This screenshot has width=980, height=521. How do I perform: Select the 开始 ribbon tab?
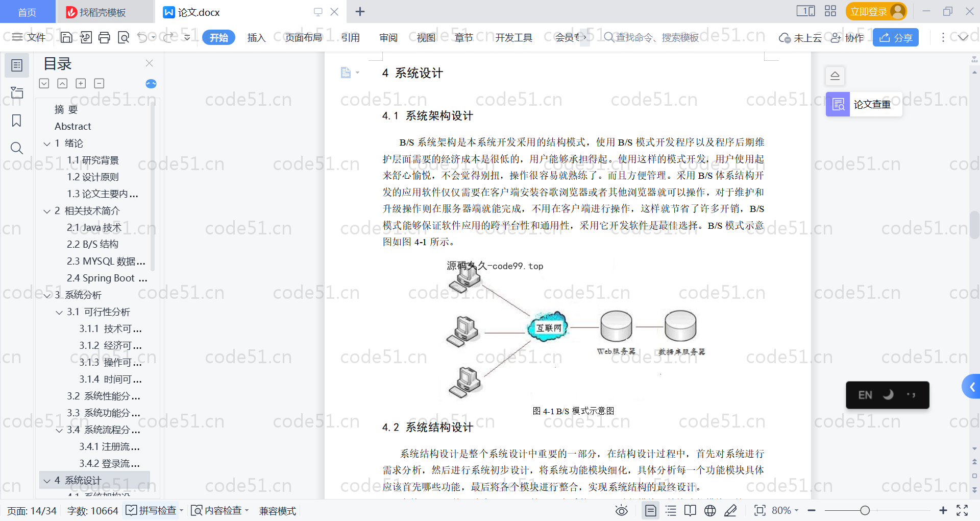218,37
